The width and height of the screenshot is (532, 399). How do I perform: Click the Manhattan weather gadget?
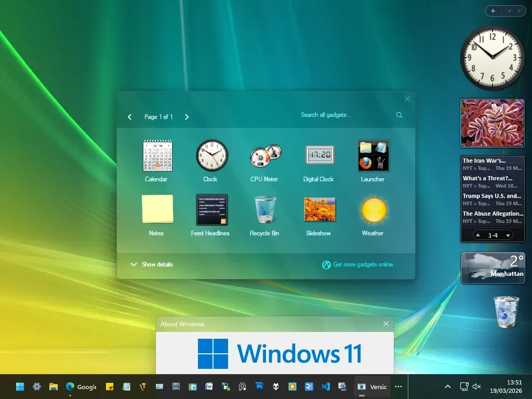493,268
